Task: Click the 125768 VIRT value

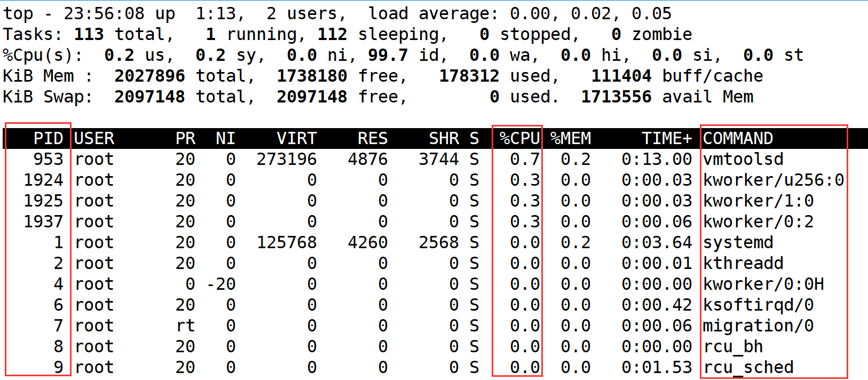Action: coord(287,243)
